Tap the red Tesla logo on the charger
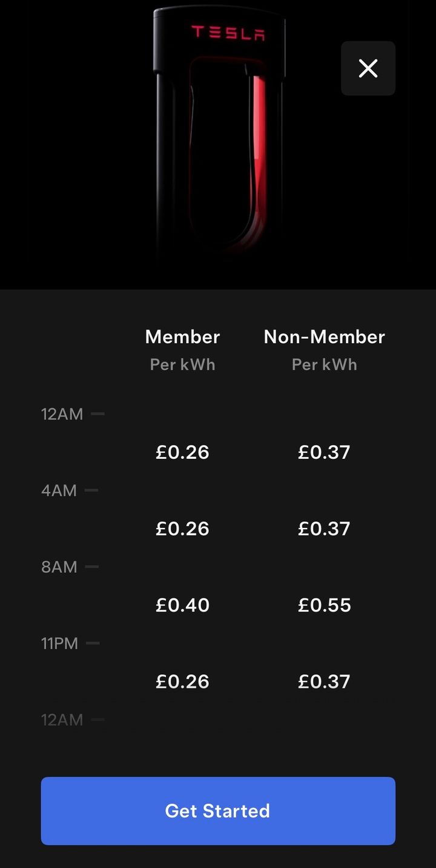 click(228, 33)
